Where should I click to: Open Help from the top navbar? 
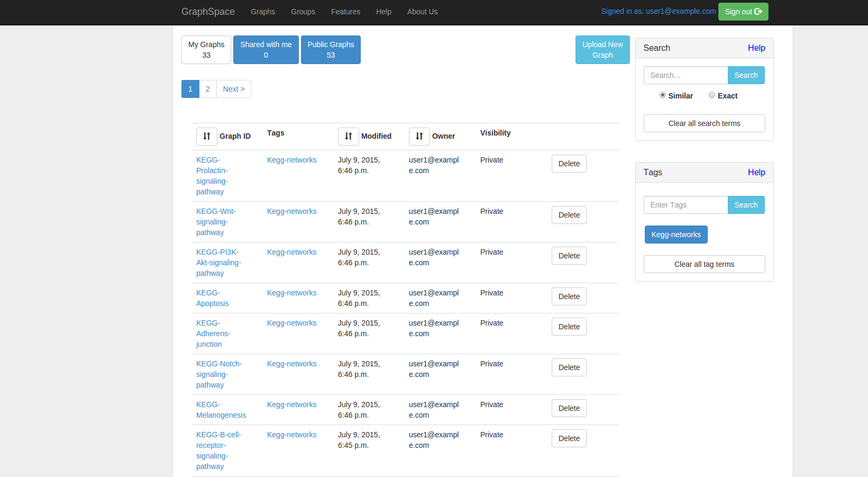383,12
